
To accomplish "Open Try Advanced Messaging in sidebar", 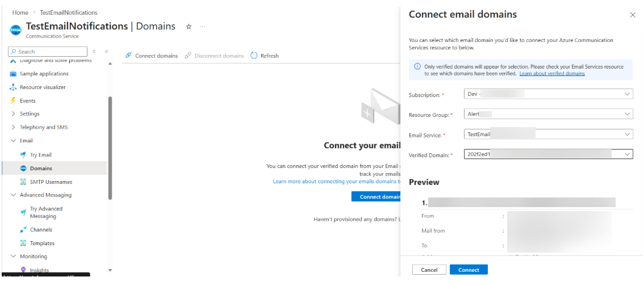I will coord(46,213).
